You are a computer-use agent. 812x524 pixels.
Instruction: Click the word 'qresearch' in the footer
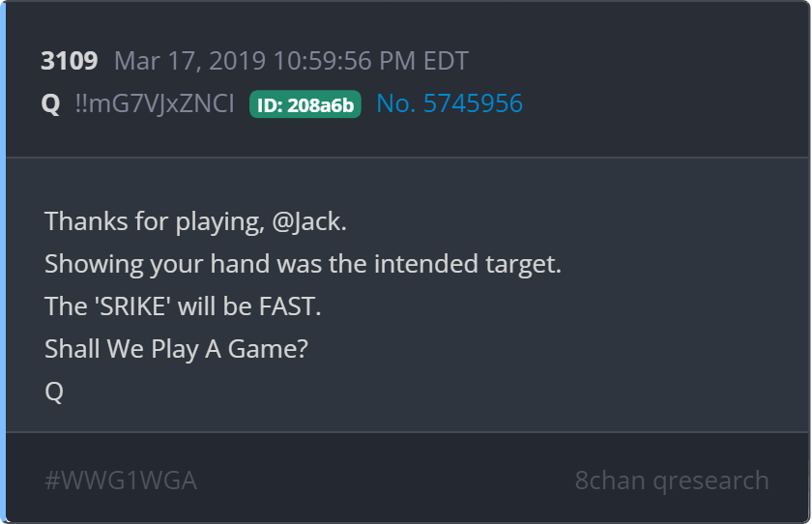point(711,481)
